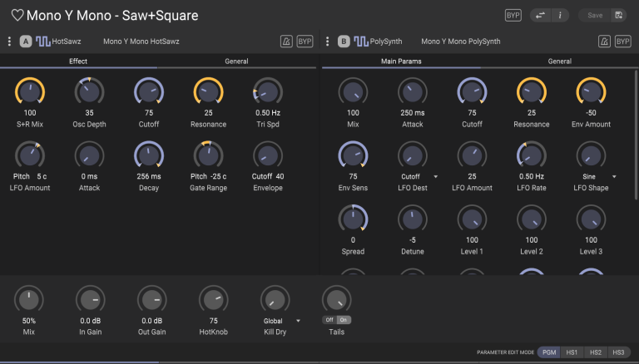Click the Spread knob

(353, 219)
